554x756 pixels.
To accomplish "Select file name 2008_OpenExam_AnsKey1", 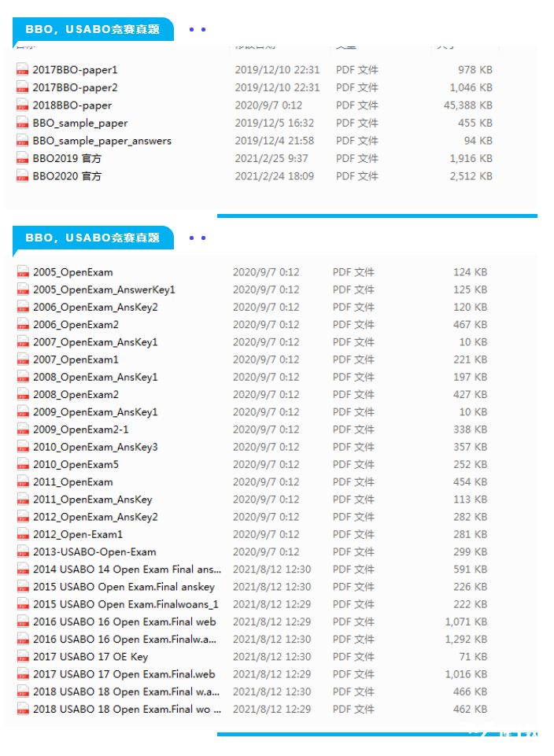I will [95, 378].
